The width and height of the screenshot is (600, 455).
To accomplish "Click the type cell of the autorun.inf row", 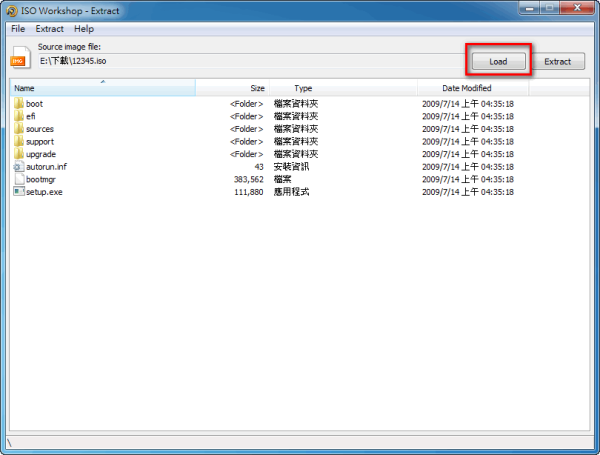I will (x=291, y=167).
